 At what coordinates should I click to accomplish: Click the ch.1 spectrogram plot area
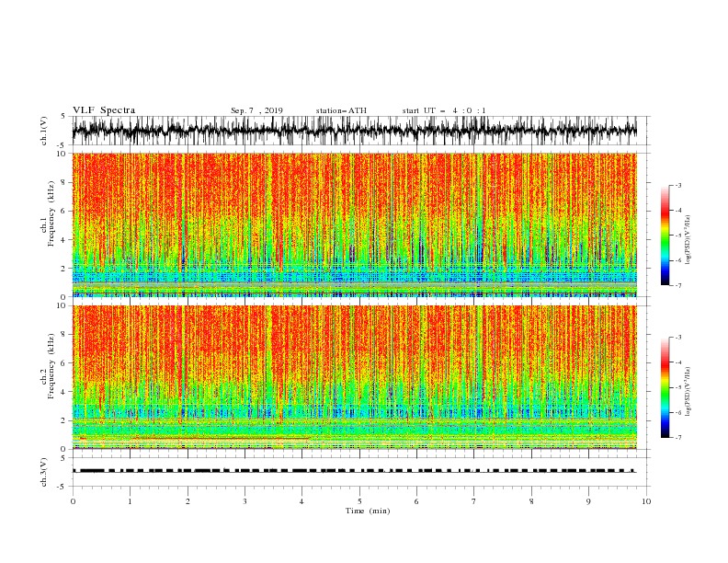tap(355, 224)
